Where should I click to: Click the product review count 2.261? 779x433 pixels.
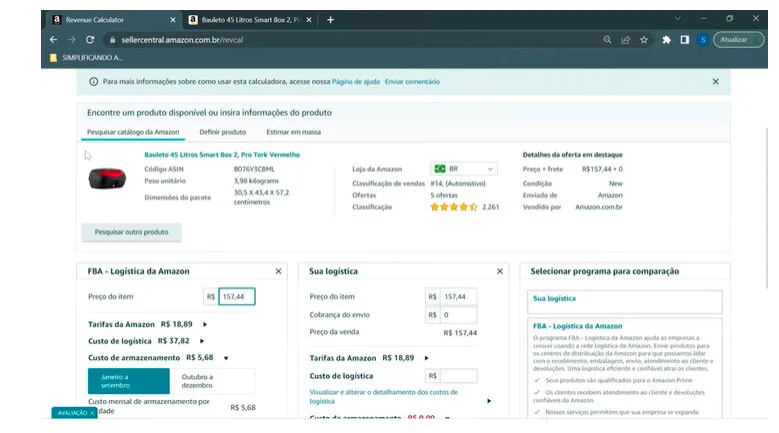pos(490,207)
